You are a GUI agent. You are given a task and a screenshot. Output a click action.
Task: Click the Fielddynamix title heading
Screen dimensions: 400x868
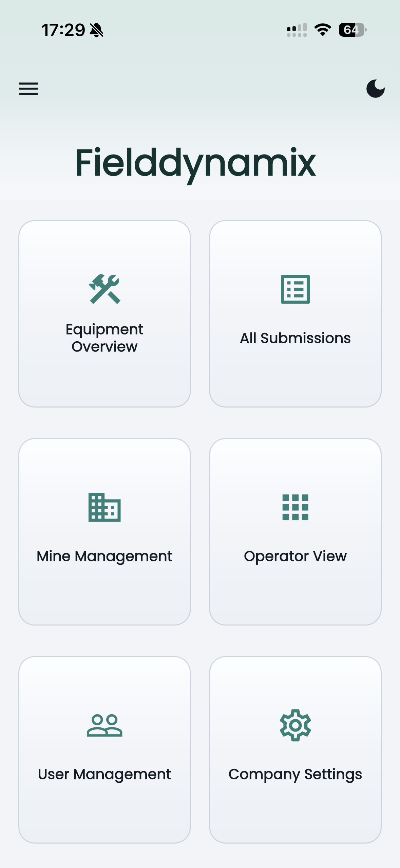195,163
